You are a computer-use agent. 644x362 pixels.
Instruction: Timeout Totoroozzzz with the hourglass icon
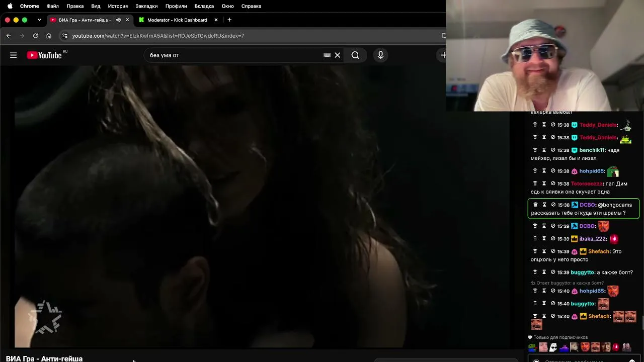click(544, 184)
